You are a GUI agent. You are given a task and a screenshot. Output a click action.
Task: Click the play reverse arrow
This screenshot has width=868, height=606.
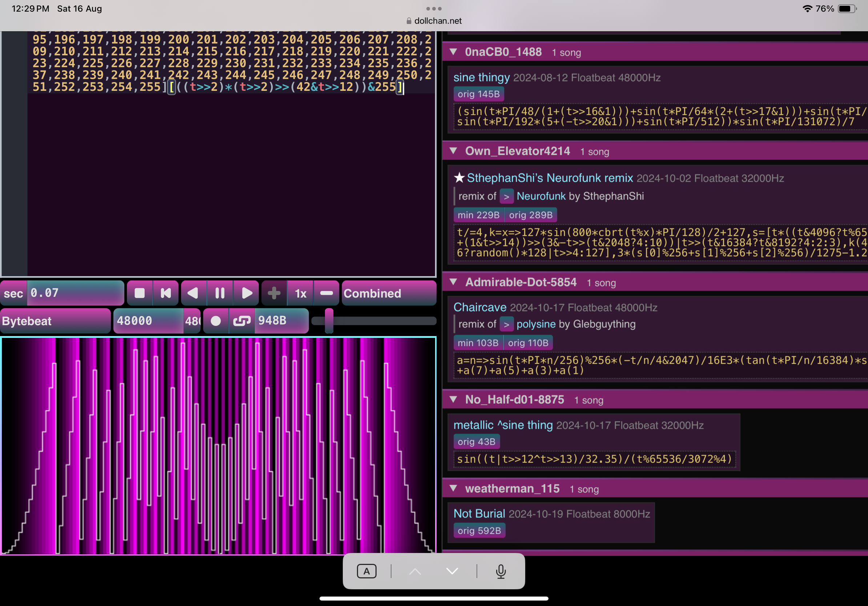193,293
